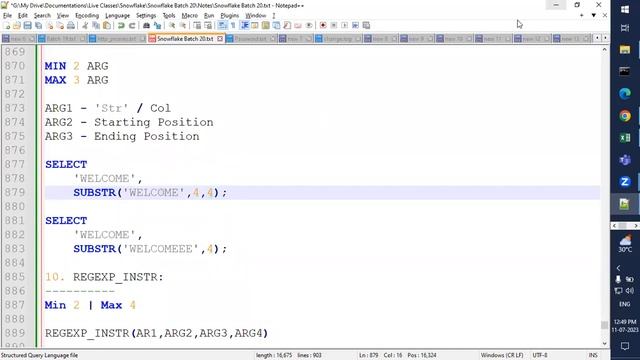The width and height of the screenshot is (640, 360).
Task: Save the current file using the toolbar
Action: pyautogui.click(x=27, y=25)
